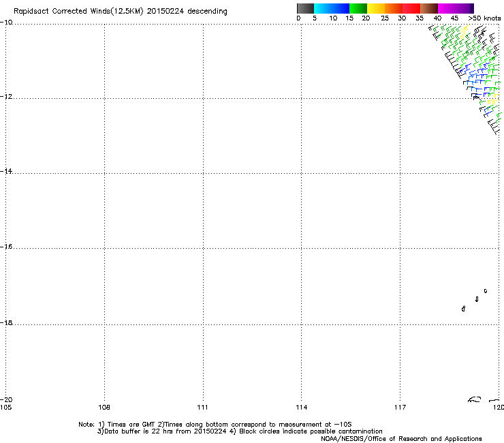Image resolution: width=504 pixels, height=443 pixels.
Task: Click the latitude label '-20'
Action: pyautogui.click(x=6, y=399)
